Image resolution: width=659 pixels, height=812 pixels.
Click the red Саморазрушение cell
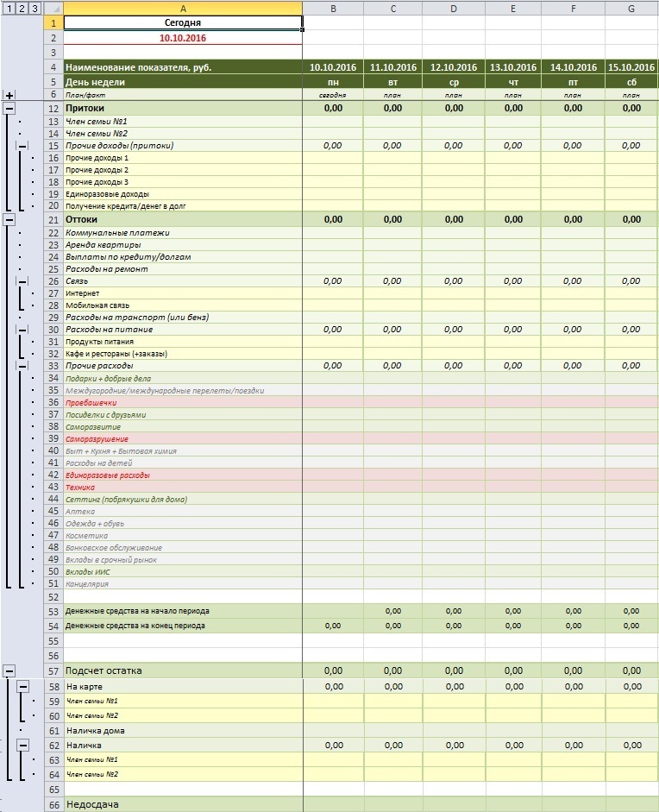pyautogui.click(x=183, y=438)
